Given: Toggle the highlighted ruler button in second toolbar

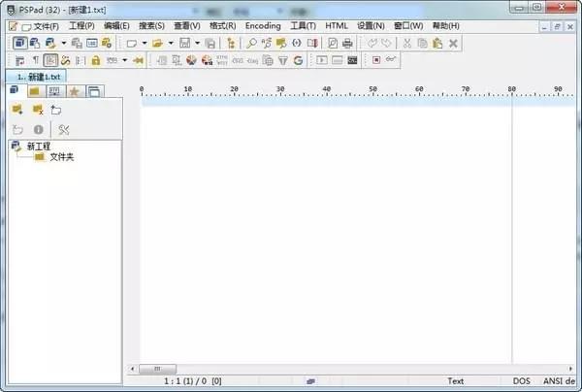Looking at the screenshot, I should [x=50, y=60].
